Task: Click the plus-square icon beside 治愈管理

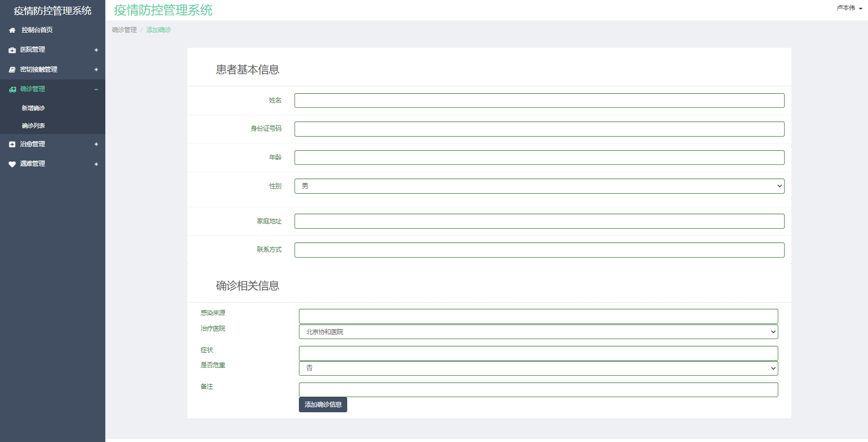Action: (12, 144)
